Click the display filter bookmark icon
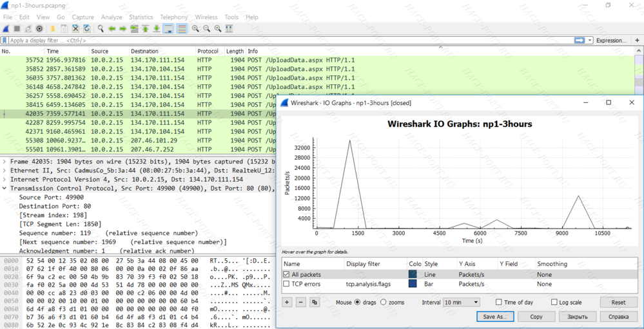This screenshot has height=329, width=644. tap(5, 40)
